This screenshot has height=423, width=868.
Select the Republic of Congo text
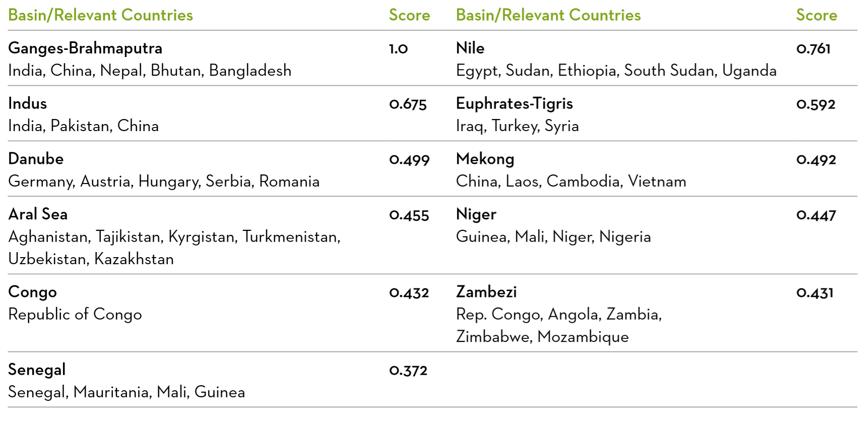(x=75, y=315)
